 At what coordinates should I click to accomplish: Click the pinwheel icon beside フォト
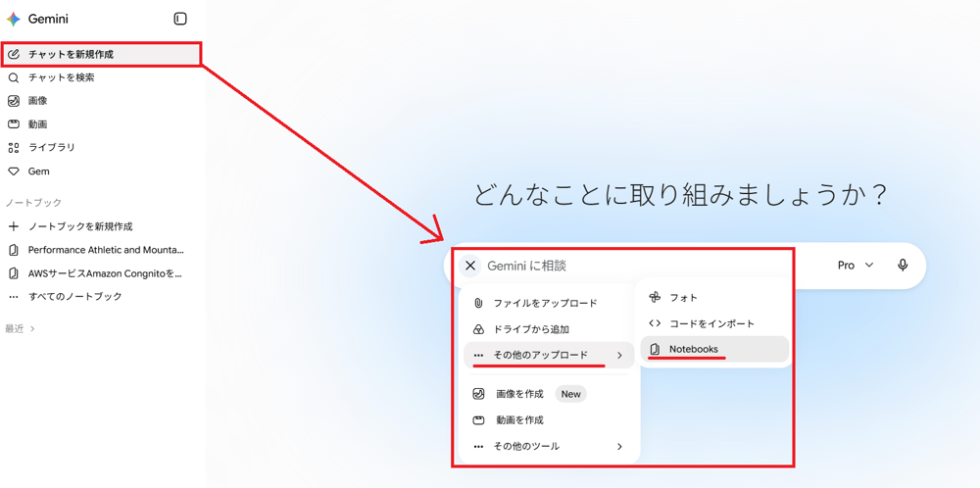655,298
